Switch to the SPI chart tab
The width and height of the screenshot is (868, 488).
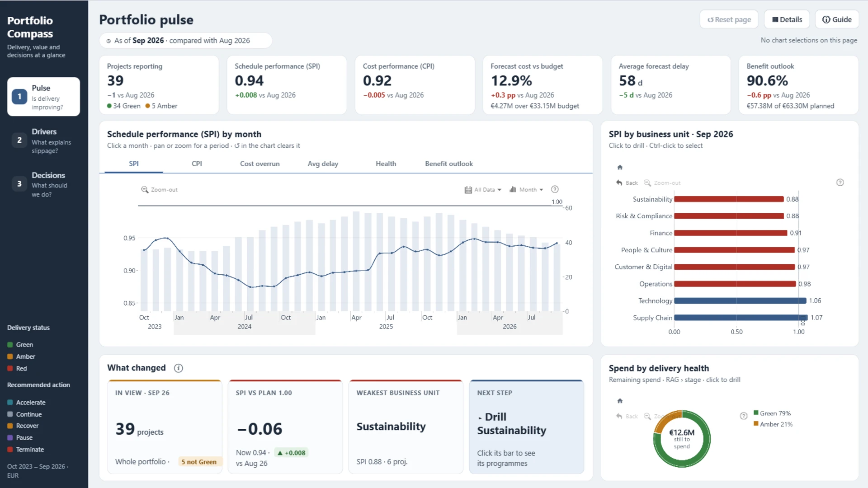pos(134,164)
